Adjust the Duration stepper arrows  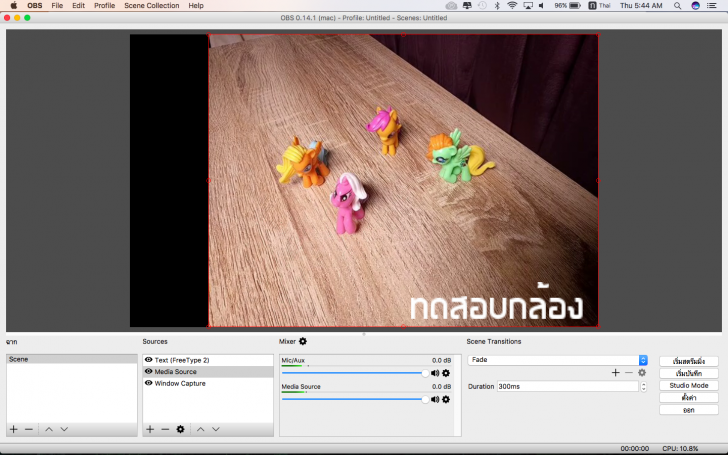click(644, 386)
